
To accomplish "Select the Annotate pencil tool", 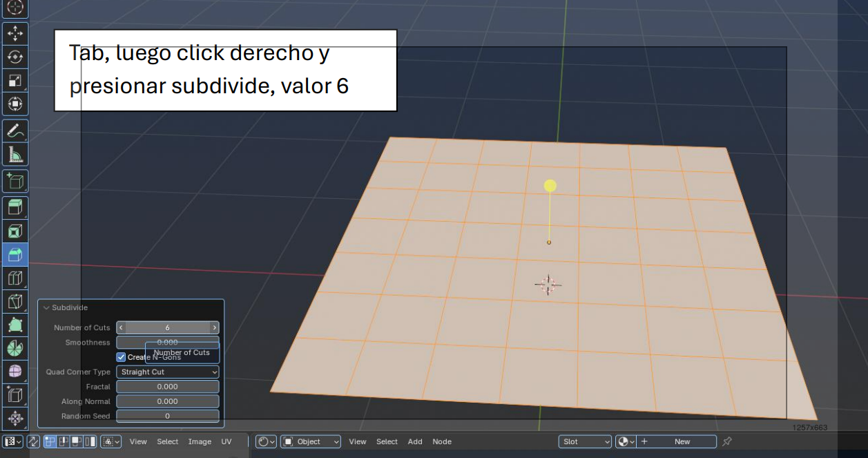I will coord(15,130).
